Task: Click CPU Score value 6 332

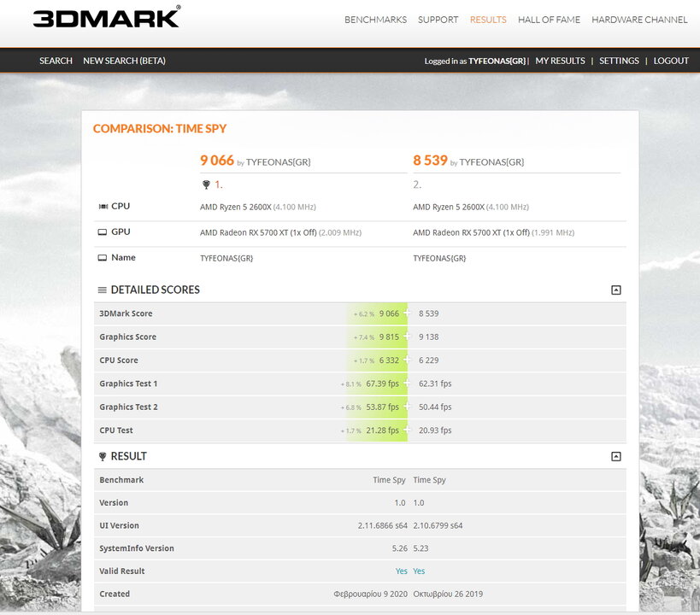Action: (389, 360)
